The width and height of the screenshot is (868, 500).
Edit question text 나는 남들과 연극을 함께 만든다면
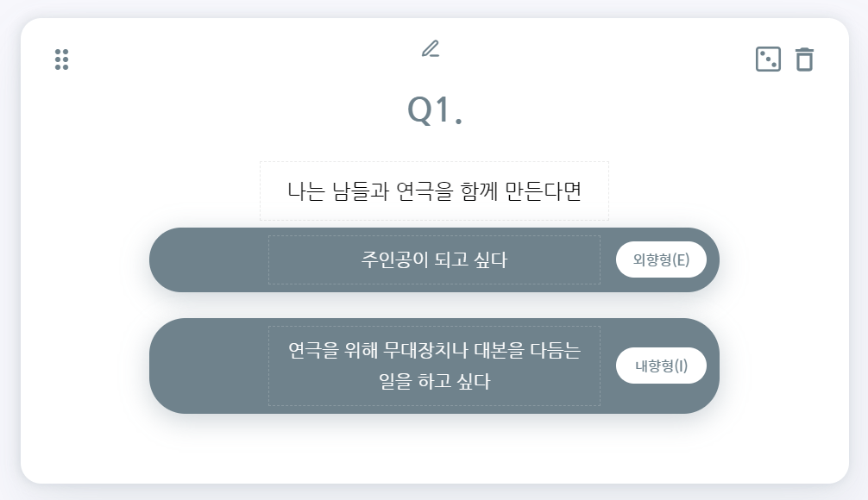click(x=434, y=191)
